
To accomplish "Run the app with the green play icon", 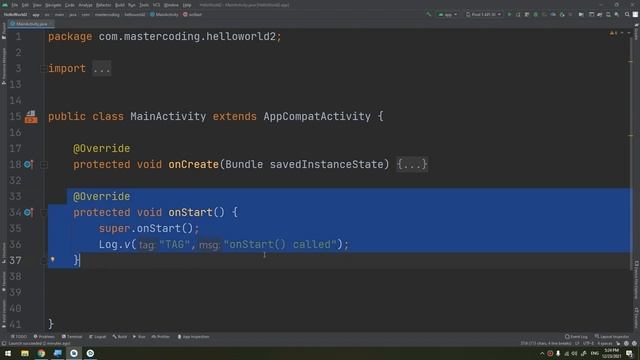I will (509, 14).
